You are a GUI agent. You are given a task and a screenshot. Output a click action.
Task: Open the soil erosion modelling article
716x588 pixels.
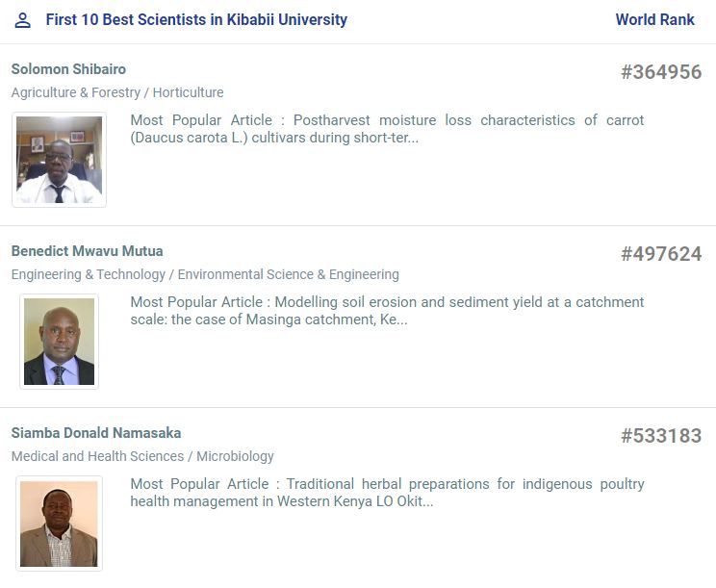(387, 310)
